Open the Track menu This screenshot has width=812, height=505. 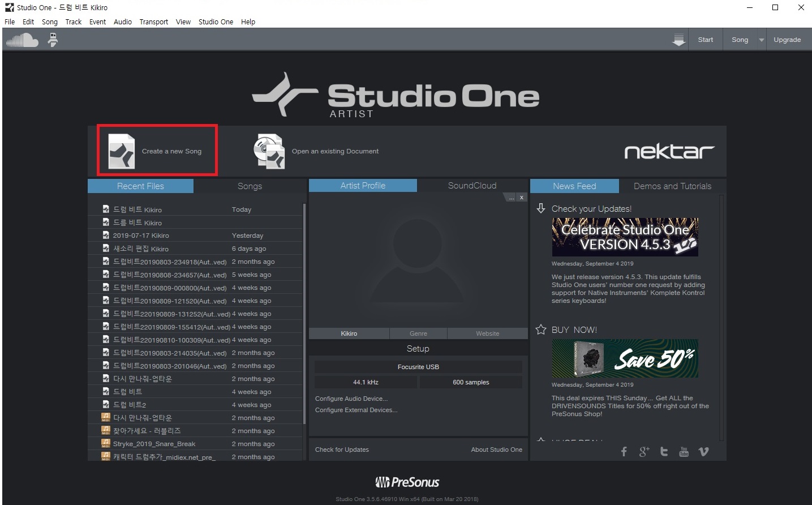(x=74, y=22)
